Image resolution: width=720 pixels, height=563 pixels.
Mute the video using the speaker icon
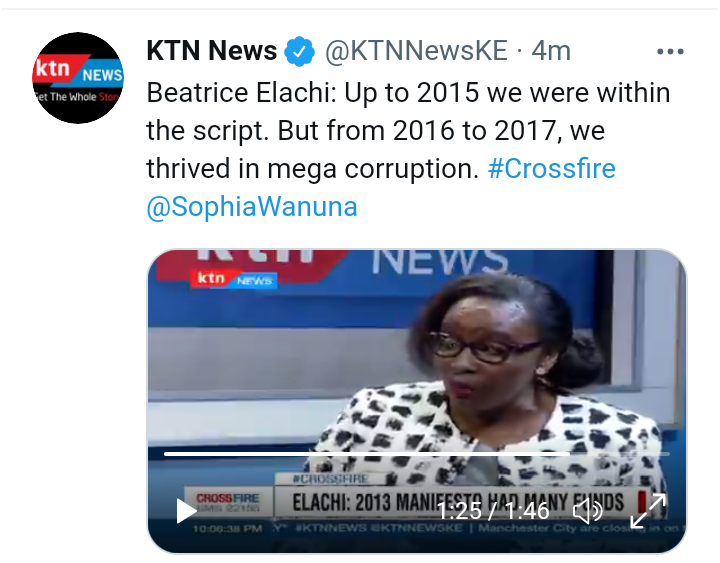pos(588,511)
